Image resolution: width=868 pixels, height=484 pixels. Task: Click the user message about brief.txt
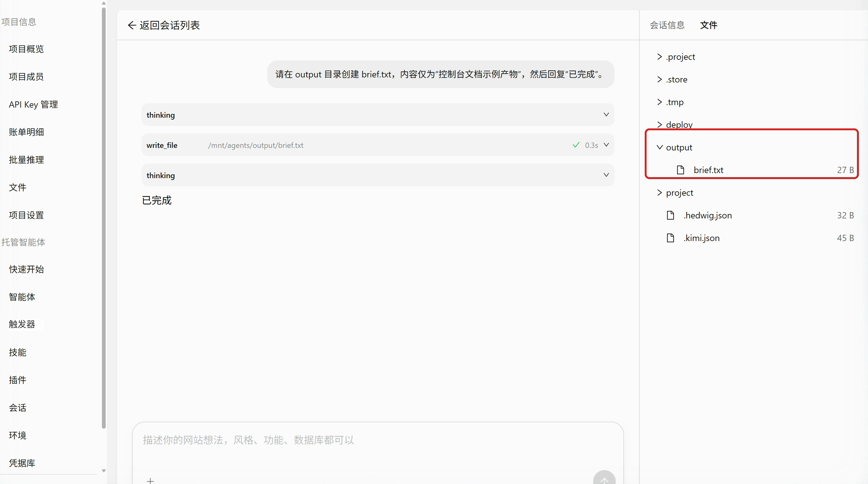pos(440,74)
